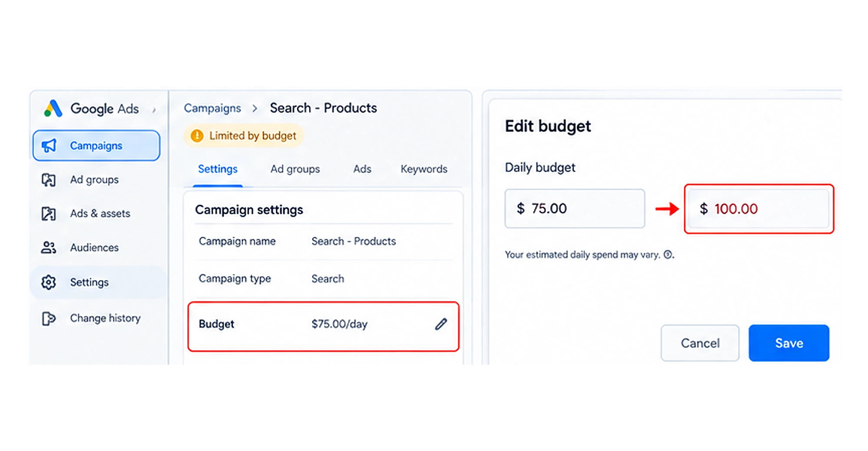Viewport: 868px width, 451px height.
Task: Switch to the Settings tab
Action: [x=218, y=169]
